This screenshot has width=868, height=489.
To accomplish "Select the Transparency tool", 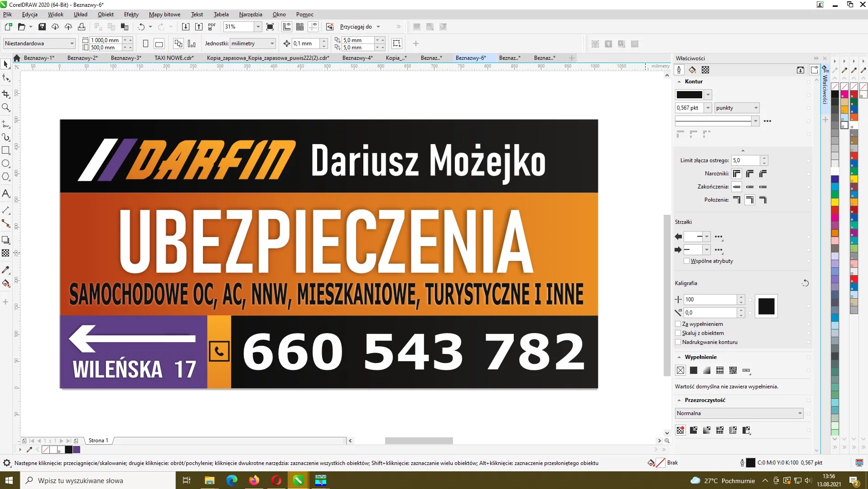I will (6, 253).
